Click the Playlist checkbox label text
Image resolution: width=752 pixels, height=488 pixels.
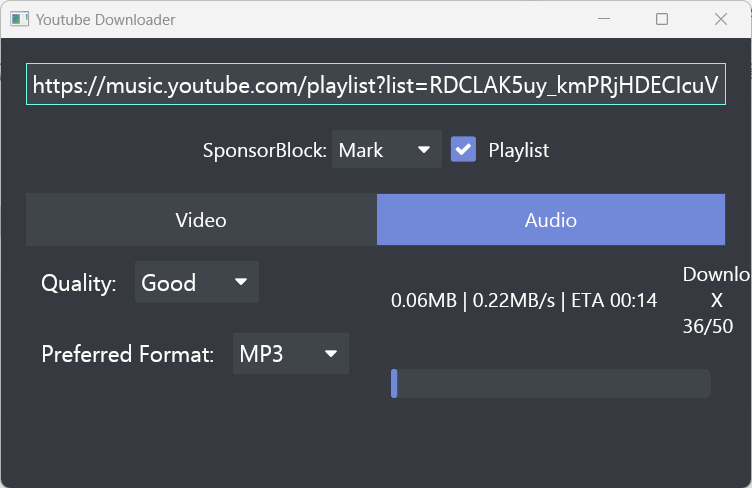click(518, 150)
